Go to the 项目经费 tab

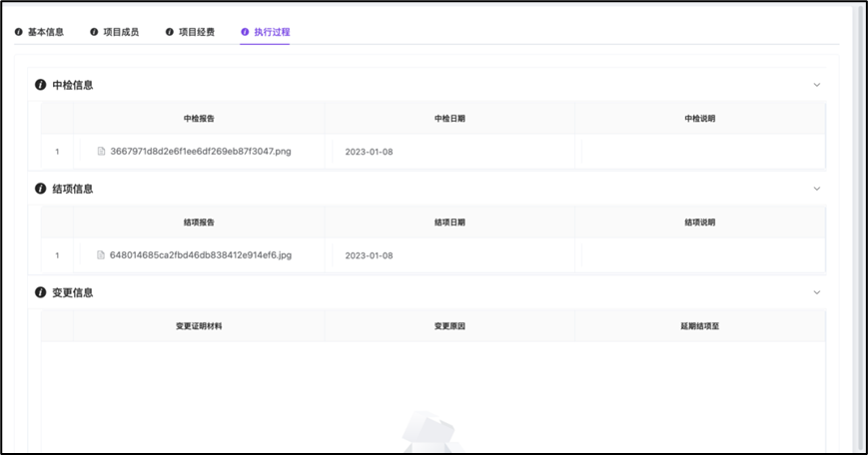click(x=196, y=32)
